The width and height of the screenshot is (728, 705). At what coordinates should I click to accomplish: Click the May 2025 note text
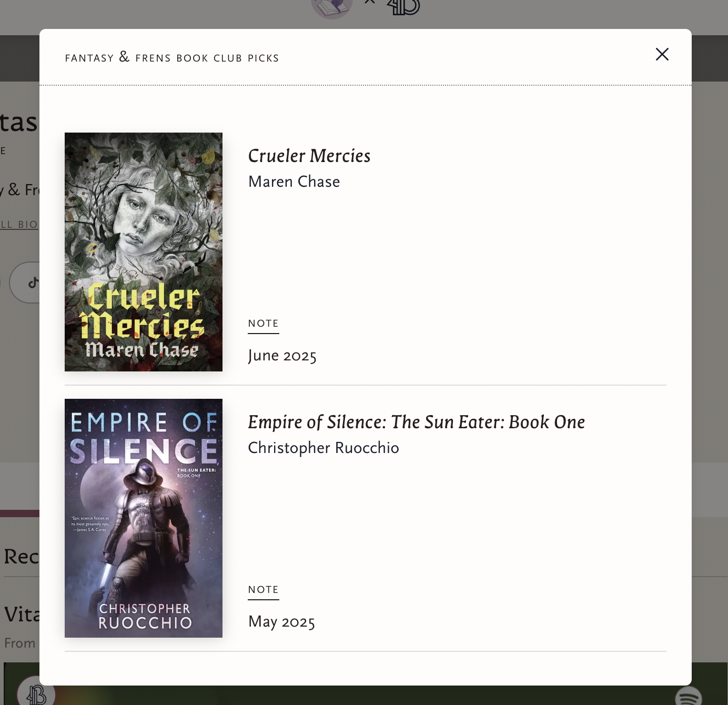point(281,622)
